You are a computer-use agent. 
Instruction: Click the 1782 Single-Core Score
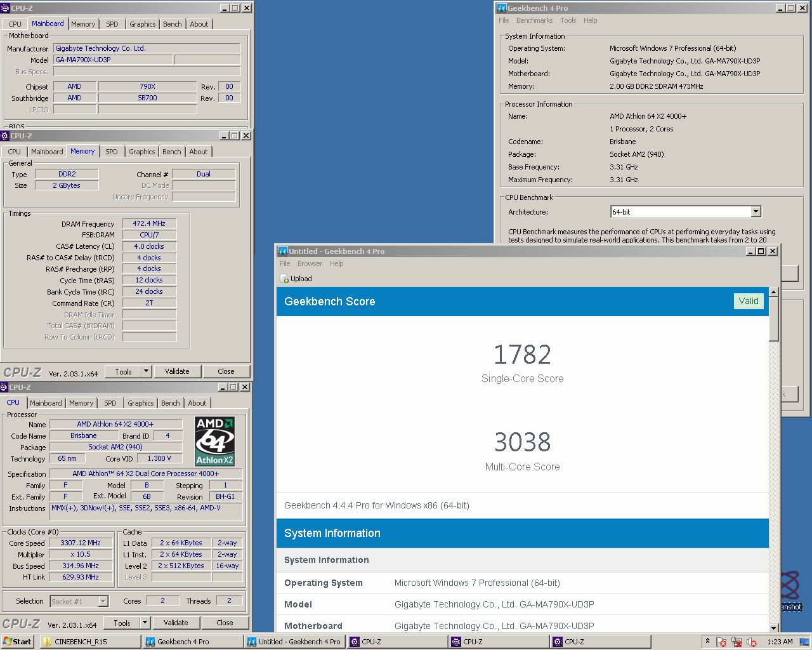pyautogui.click(x=522, y=354)
